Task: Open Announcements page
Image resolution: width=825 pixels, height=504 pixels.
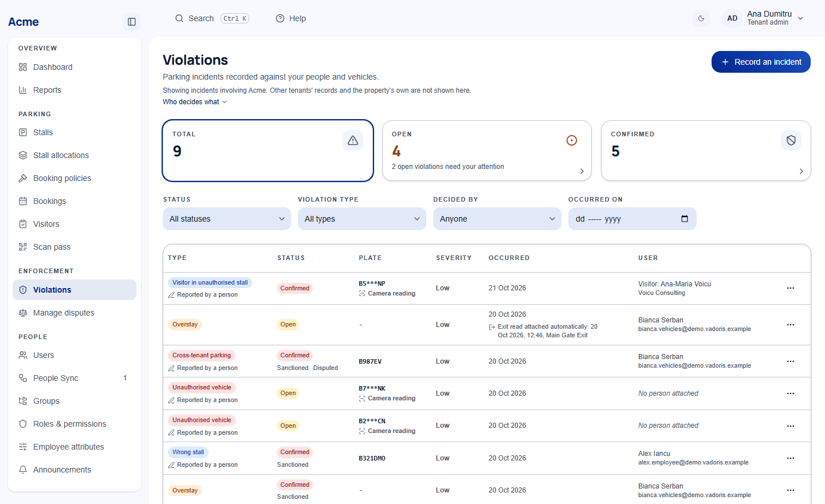Action: (x=74, y=470)
